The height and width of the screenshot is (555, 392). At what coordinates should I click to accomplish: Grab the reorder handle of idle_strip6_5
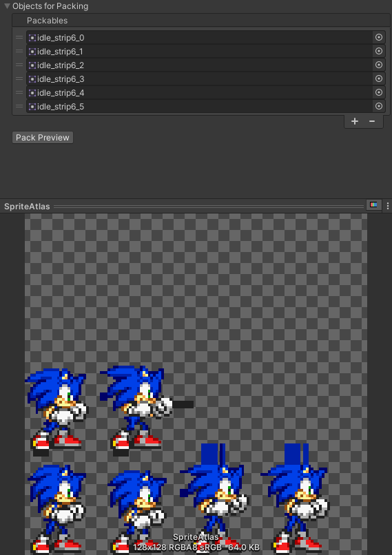pos(19,106)
